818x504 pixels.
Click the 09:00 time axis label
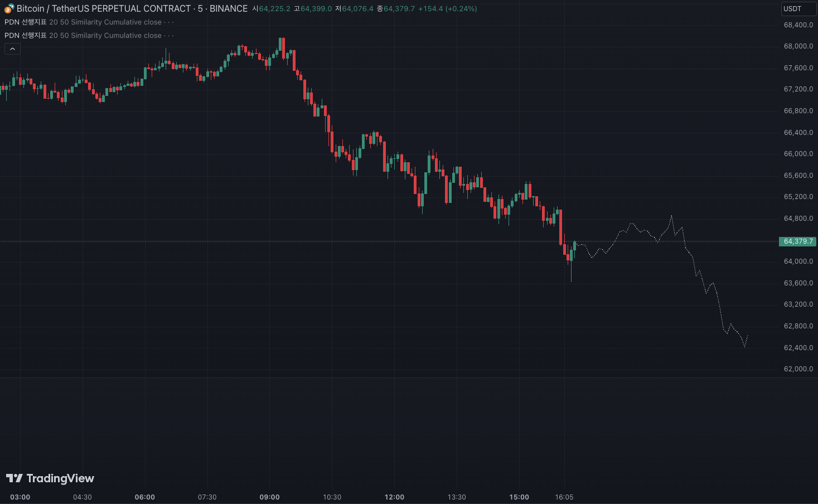coord(270,497)
